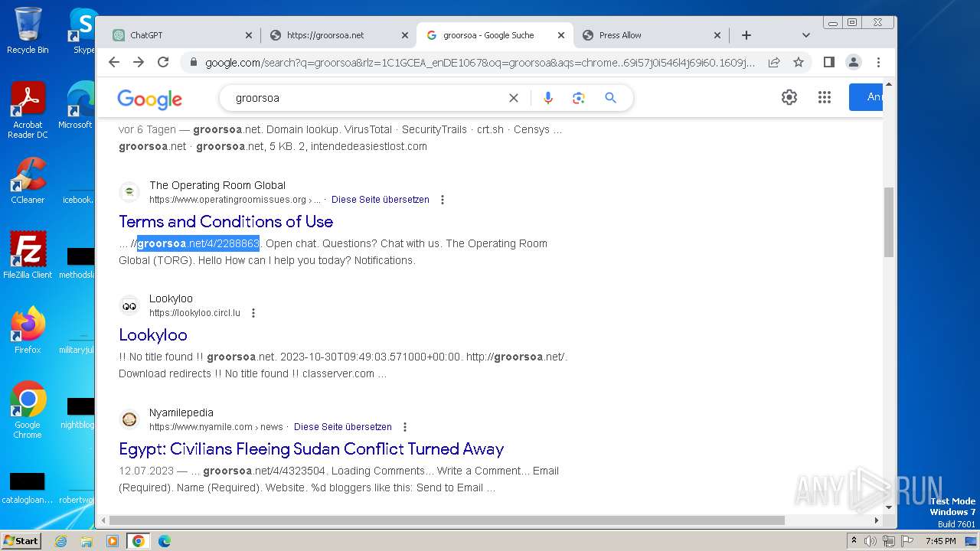Open more options for Operating Room result
This screenshot has width=980, height=551.
coord(442,200)
